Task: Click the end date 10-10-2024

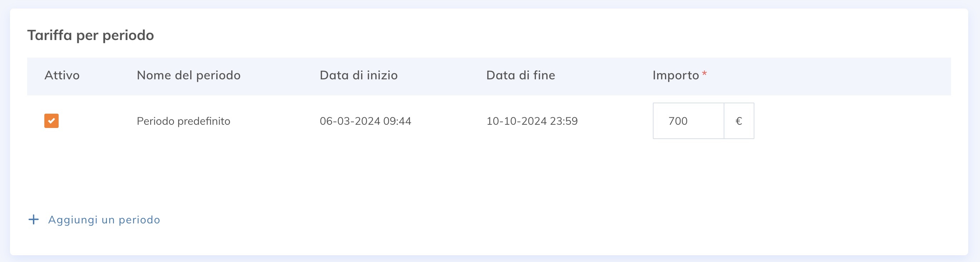Action: click(516, 121)
